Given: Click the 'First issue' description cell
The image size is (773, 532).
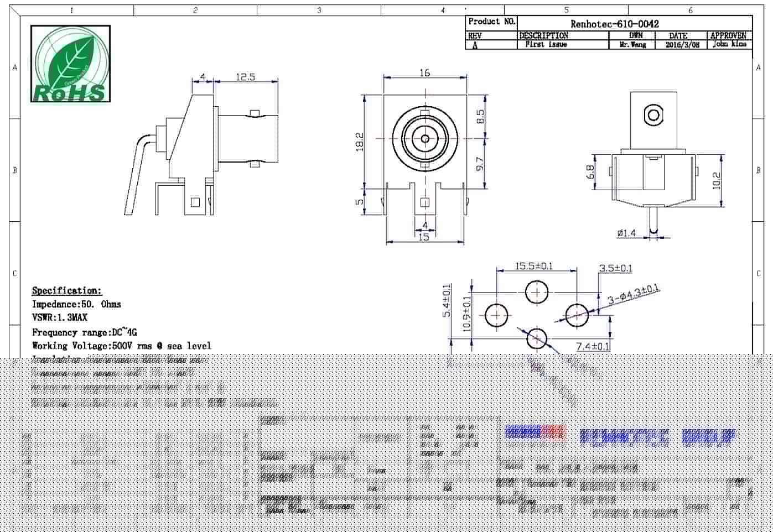Looking at the screenshot, I should tap(546, 44).
